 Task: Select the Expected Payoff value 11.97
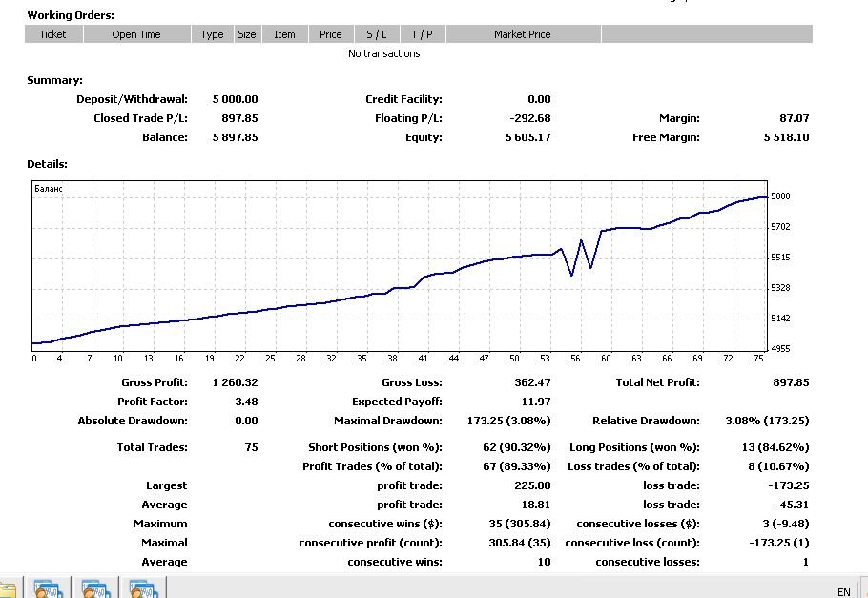536,402
